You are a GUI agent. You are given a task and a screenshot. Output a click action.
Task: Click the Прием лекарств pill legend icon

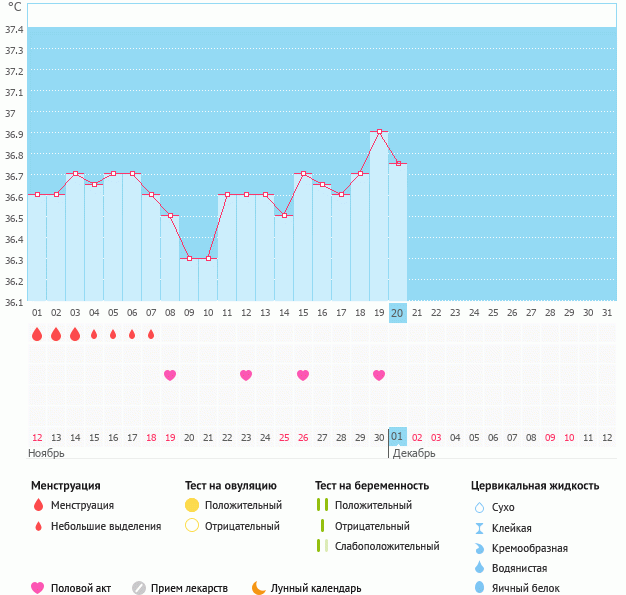(x=139, y=588)
